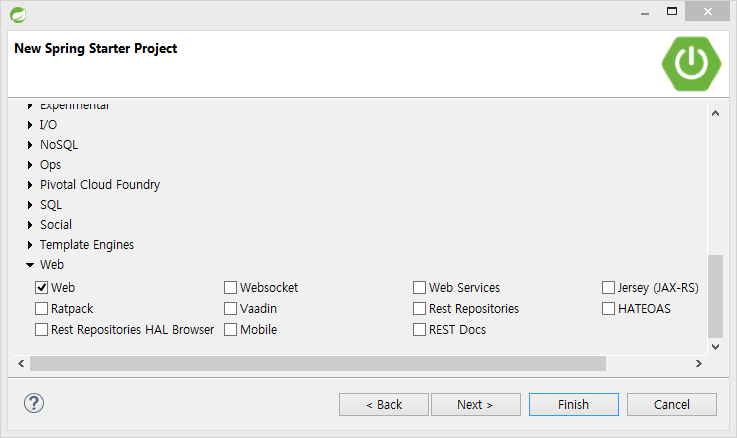Click the help question mark icon
The width and height of the screenshot is (737, 438).
(x=34, y=403)
